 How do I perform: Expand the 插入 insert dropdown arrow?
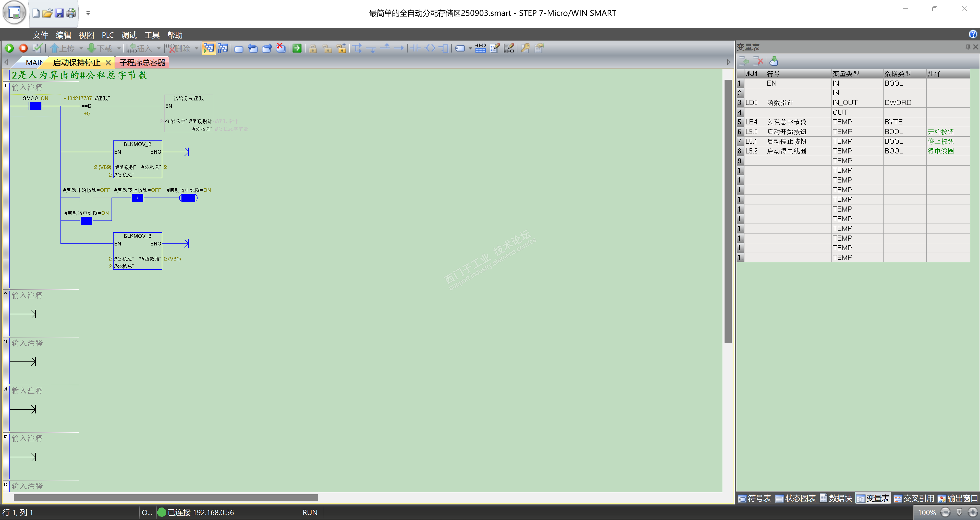[x=159, y=48]
